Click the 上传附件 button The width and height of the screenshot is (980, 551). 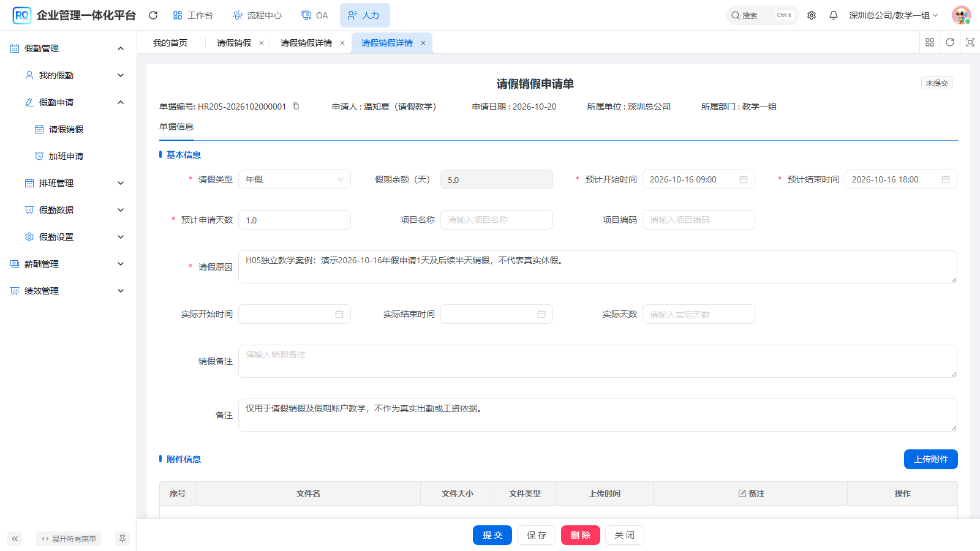[931, 459]
